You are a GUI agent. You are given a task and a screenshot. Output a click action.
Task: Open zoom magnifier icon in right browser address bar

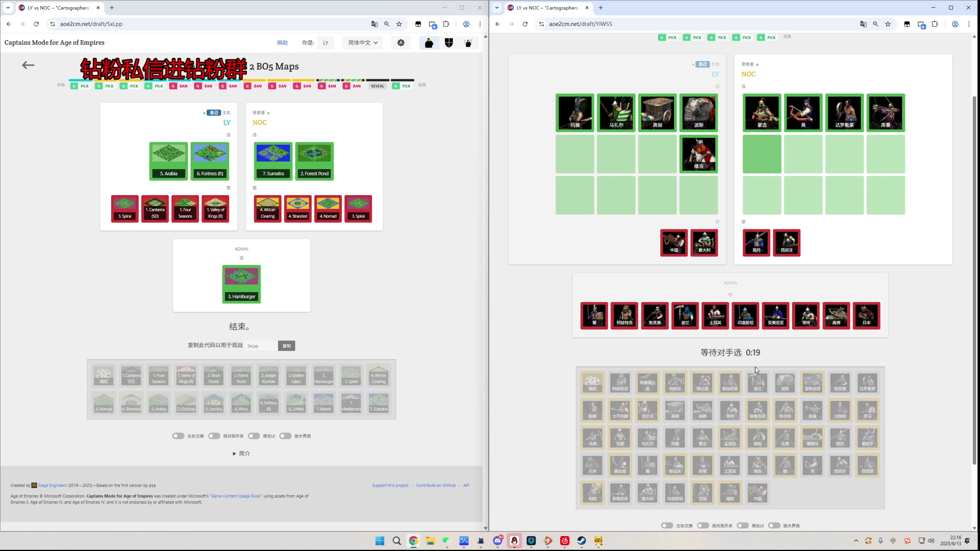pos(875,24)
